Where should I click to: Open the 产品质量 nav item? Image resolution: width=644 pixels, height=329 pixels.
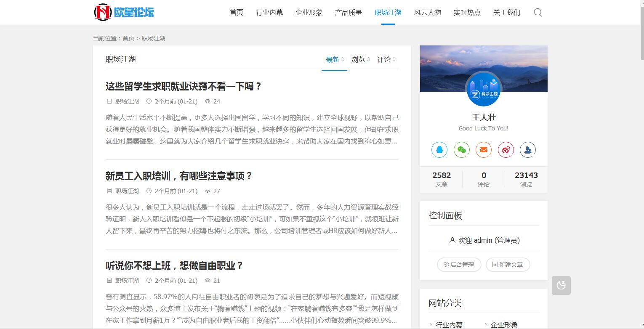(x=349, y=12)
